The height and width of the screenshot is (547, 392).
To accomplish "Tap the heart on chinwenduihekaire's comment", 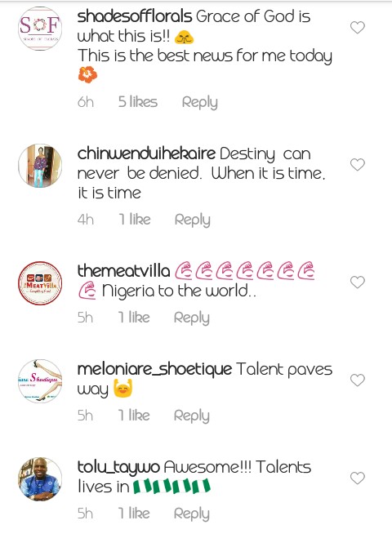I will pos(358,165).
